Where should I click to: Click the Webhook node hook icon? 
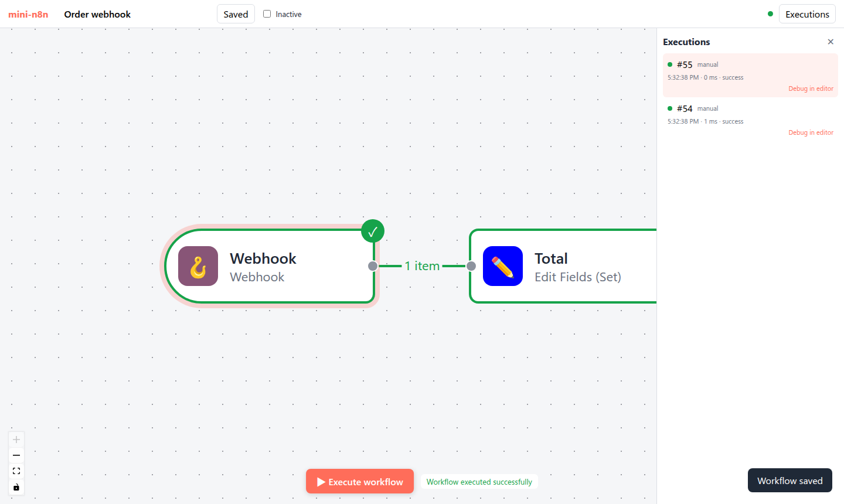tap(198, 266)
